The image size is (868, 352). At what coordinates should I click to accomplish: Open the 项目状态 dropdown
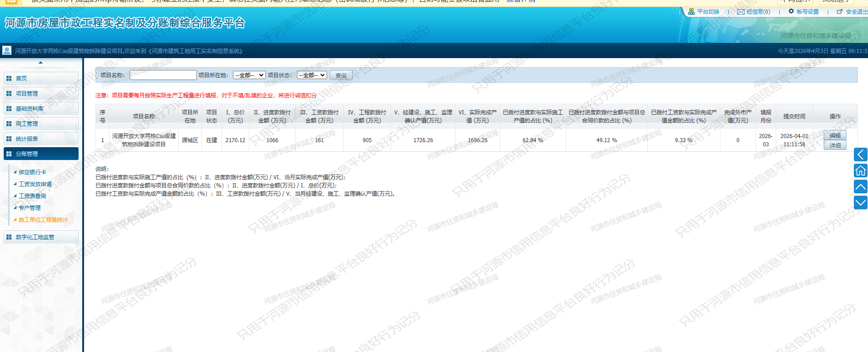tap(312, 75)
